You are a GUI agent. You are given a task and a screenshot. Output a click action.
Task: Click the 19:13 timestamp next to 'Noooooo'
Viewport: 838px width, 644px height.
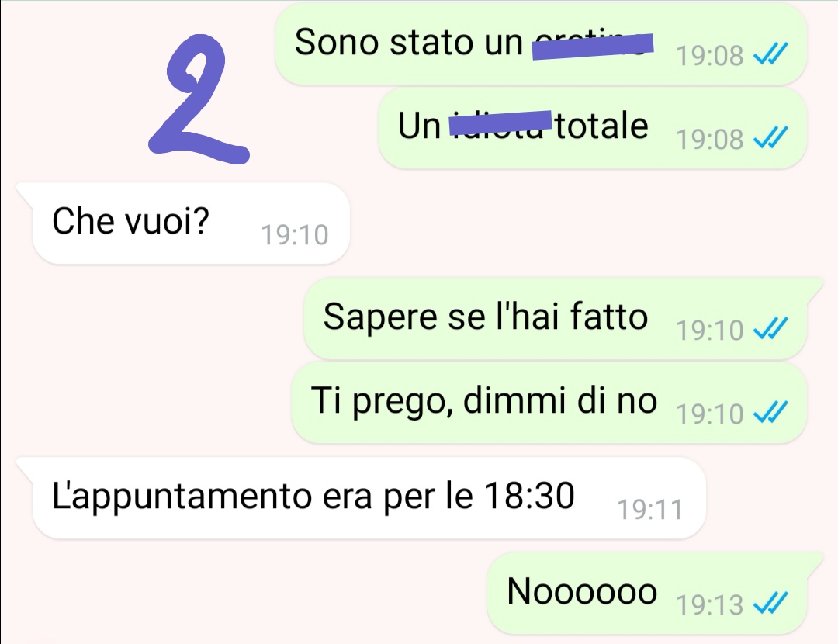pyautogui.click(x=710, y=604)
